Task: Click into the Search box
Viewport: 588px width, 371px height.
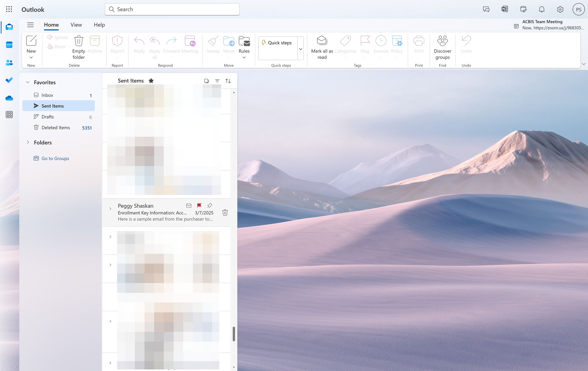Action: pyautogui.click(x=172, y=9)
